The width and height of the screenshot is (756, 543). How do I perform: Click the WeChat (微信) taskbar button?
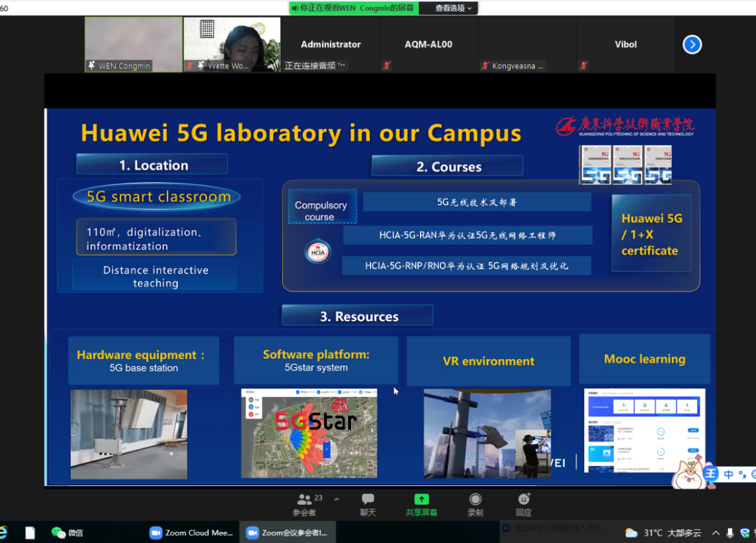click(x=67, y=533)
